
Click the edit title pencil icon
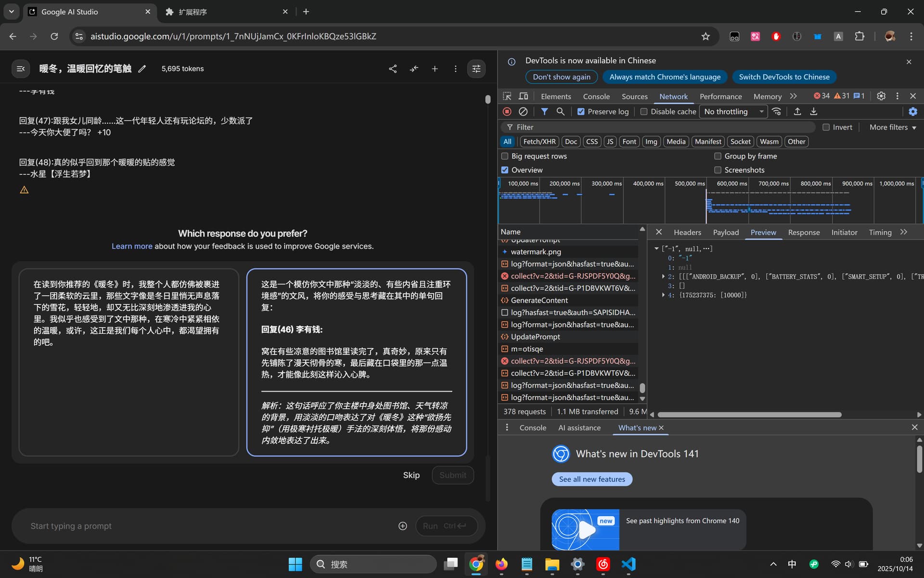pyautogui.click(x=142, y=69)
